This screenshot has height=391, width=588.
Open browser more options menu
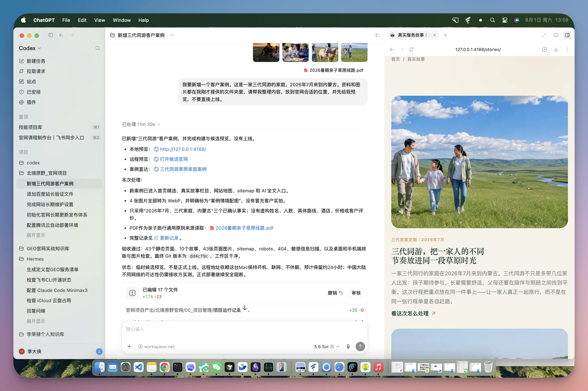pos(567,49)
